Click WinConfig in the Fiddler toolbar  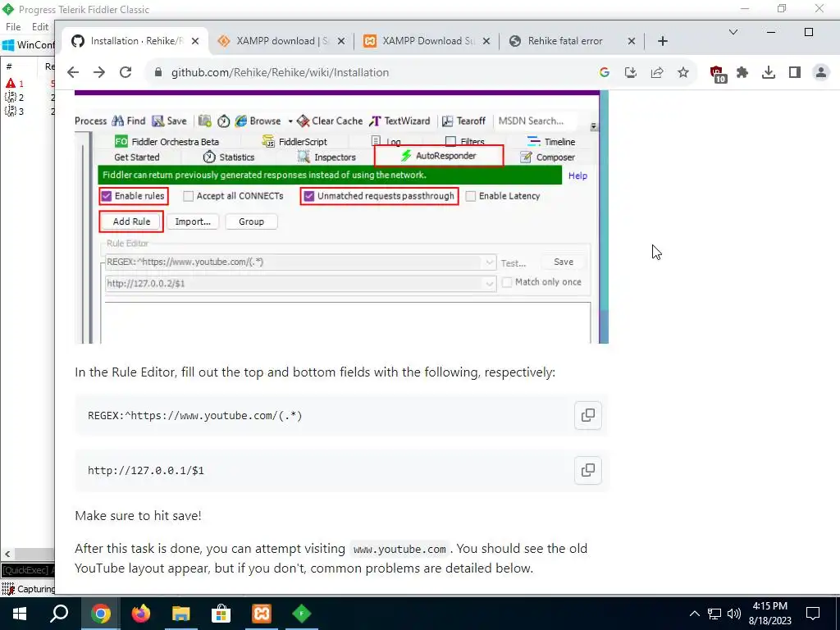point(28,45)
